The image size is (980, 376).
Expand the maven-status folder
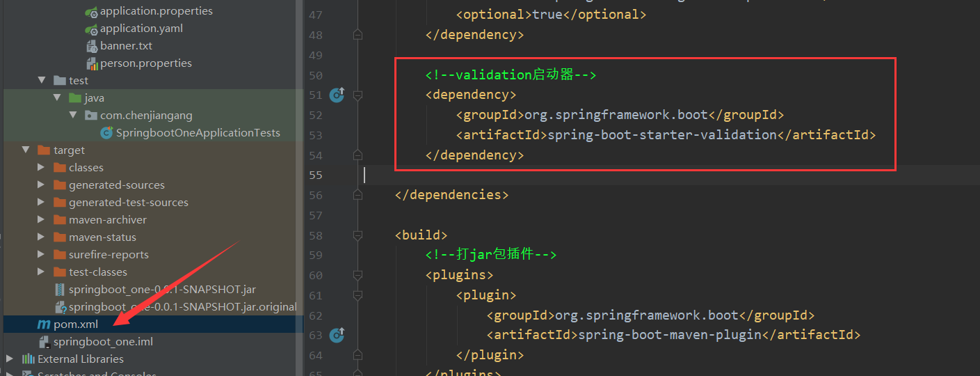(x=42, y=237)
